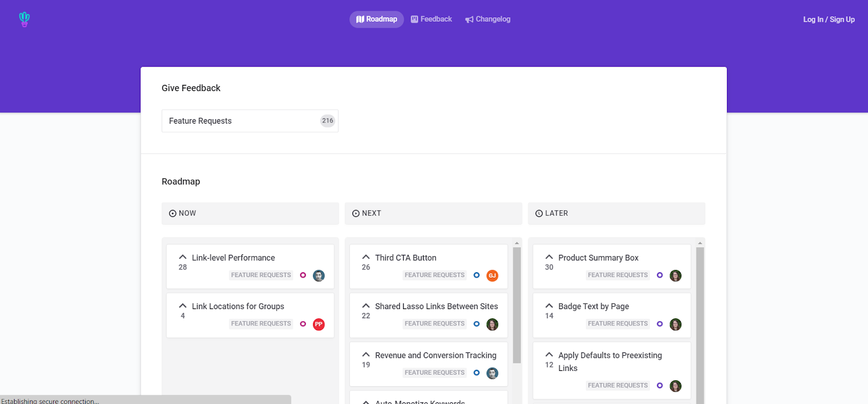This screenshot has height=404, width=868.
Task: Click status circle on Shared Lasso Links card
Action: click(x=477, y=324)
